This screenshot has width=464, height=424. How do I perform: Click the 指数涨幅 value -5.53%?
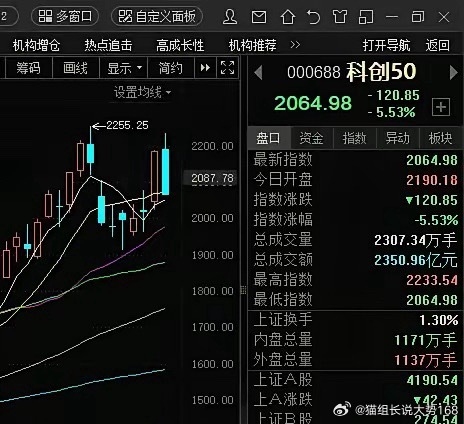pyautogui.click(x=436, y=220)
